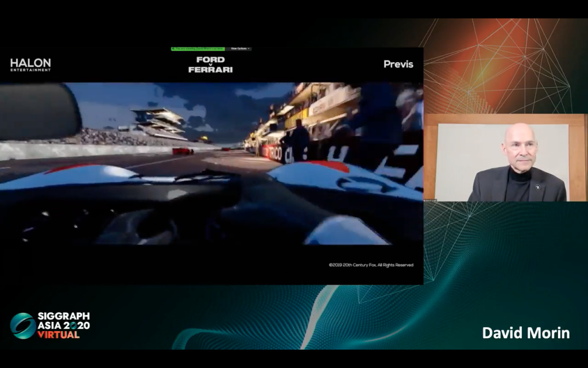Open the View Options dropdown
The height and width of the screenshot is (368, 588).
coord(239,49)
